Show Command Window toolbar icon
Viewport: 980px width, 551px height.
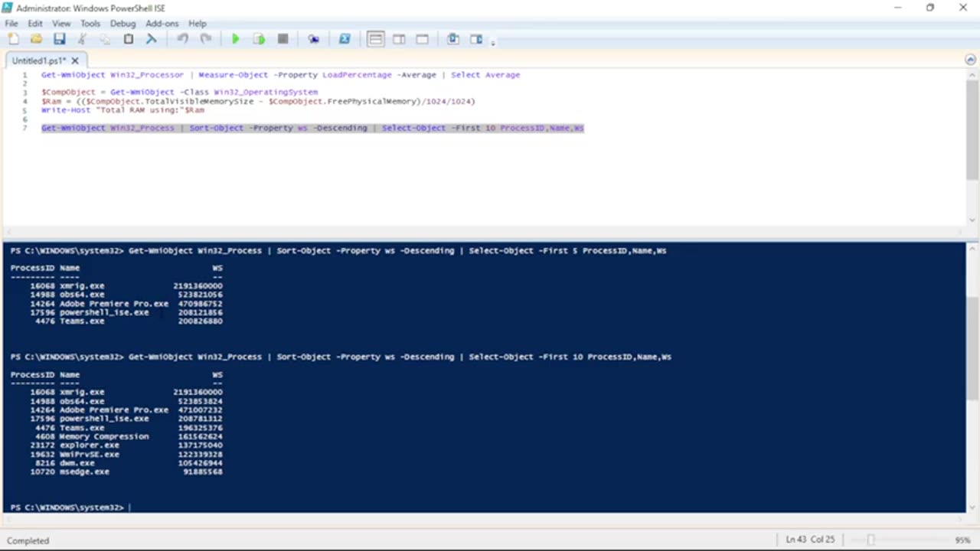(452, 39)
